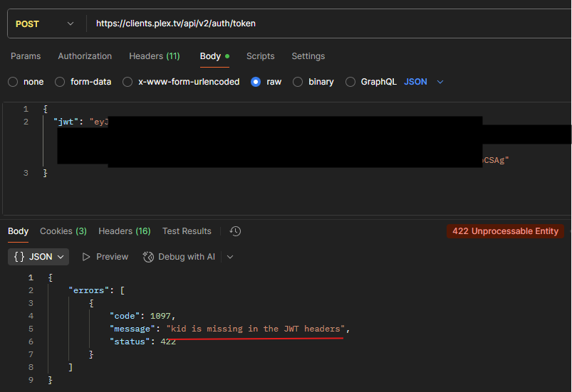Screen dimensions: 572x392
Task: Click response line number 5
Action: tap(31, 329)
